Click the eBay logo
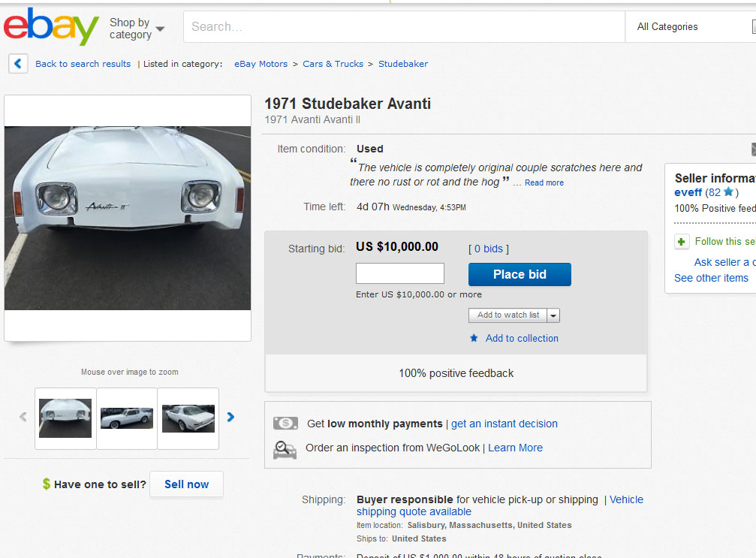Viewport: 756px width, 558px height. click(x=51, y=27)
